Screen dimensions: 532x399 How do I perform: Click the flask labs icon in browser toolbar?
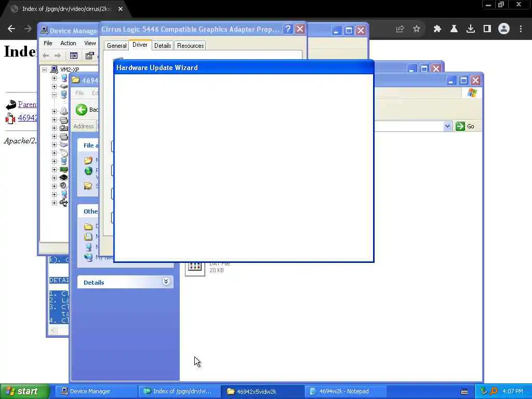(454, 29)
